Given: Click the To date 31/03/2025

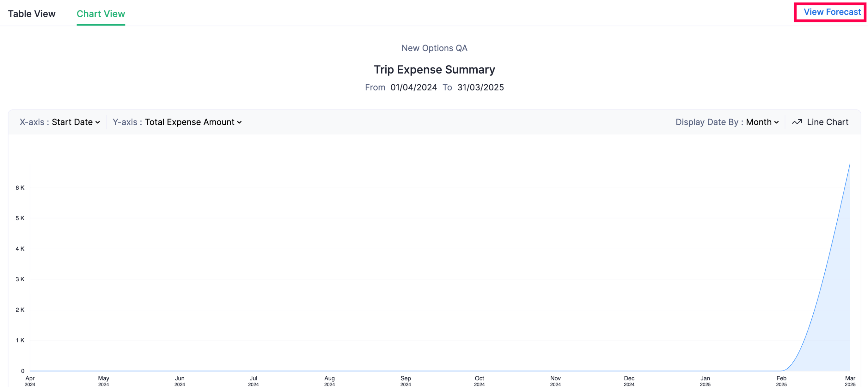Looking at the screenshot, I should click(480, 87).
